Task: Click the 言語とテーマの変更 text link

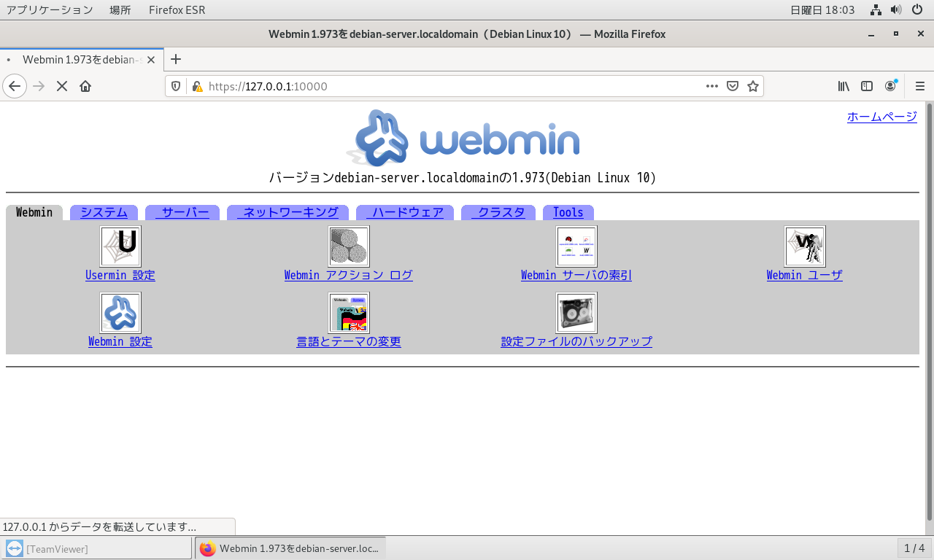Action: tap(349, 341)
